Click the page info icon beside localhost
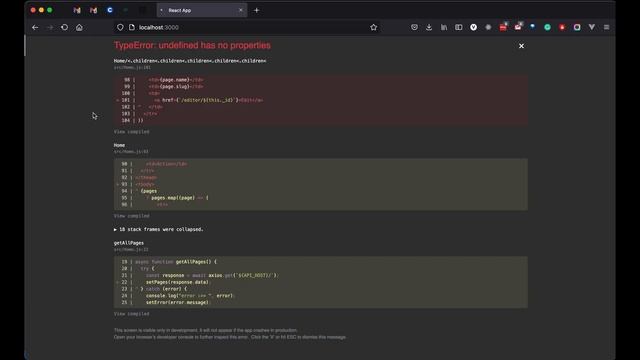The width and height of the screenshot is (640, 360). [131, 27]
